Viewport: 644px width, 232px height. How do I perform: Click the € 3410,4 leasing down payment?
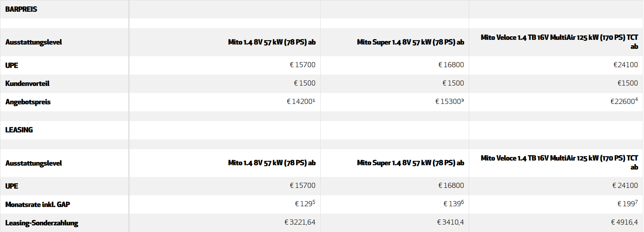pos(451,222)
